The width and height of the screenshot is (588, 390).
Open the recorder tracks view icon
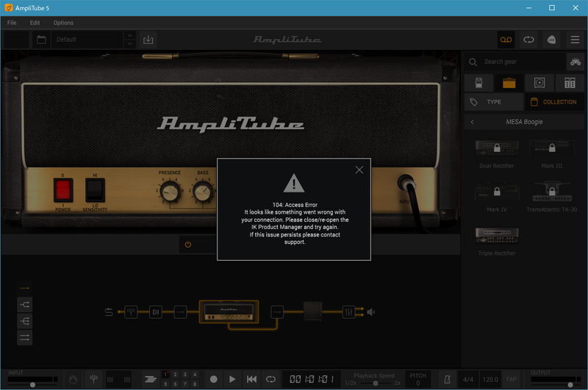click(x=151, y=380)
